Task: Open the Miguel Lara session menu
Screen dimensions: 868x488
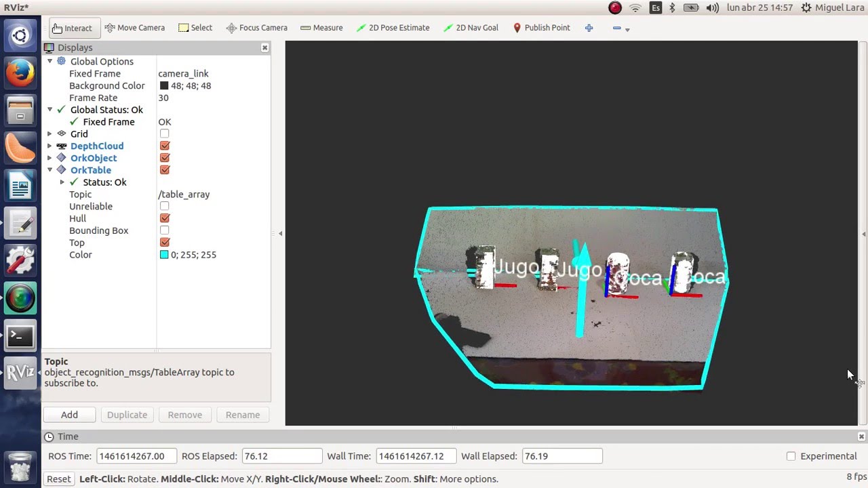Action: click(832, 8)
